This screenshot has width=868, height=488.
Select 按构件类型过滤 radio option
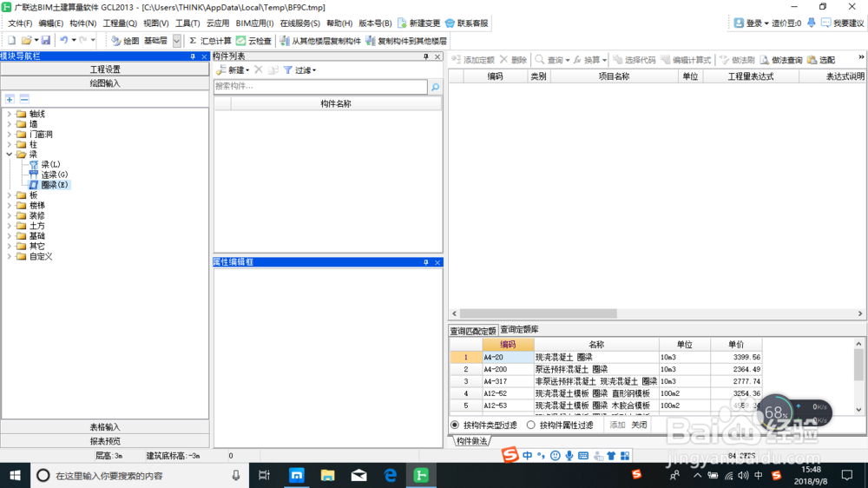click(x=455, y=425)
